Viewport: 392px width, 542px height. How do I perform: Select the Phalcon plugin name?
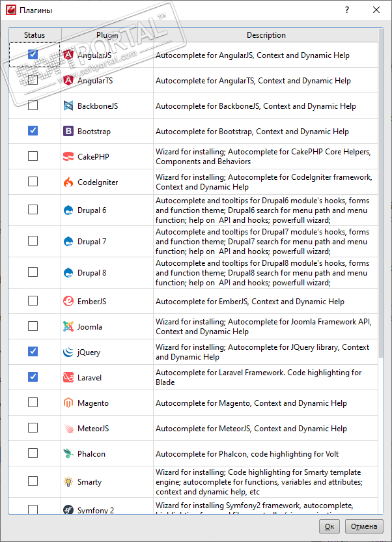(91, 454)
